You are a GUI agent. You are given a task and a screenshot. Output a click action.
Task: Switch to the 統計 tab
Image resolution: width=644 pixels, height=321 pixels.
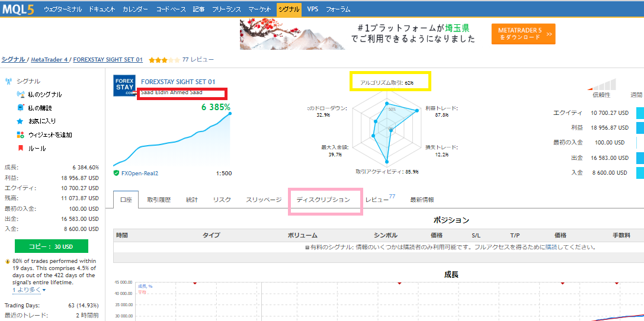(x=192, y=200)
